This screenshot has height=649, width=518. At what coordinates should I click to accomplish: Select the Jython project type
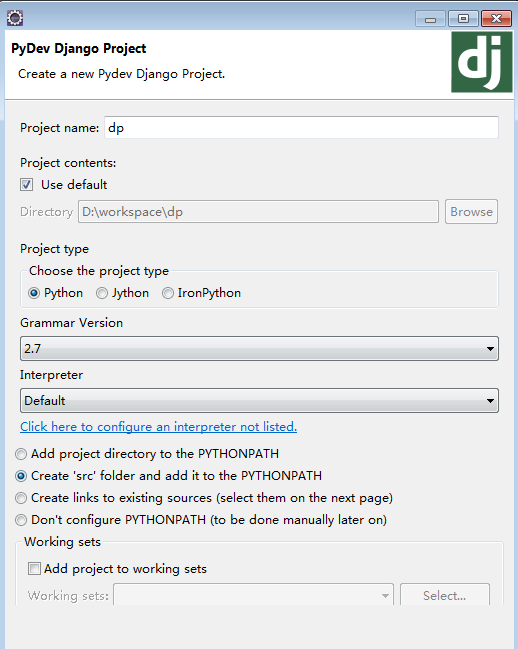click(x=102, y=293)
